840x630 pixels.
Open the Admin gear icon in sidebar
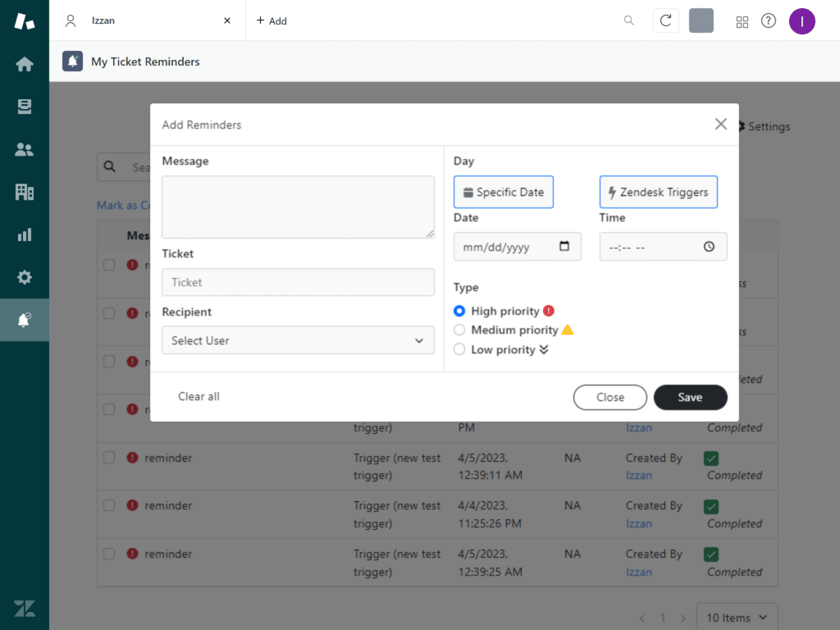coord(25,277)
